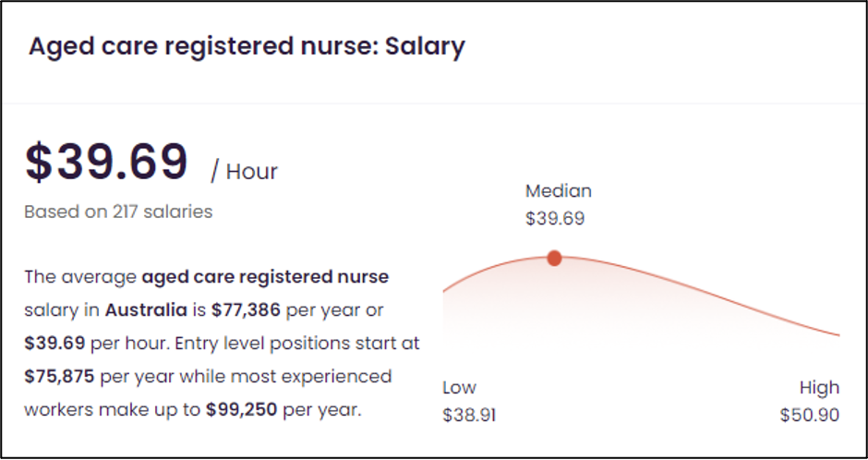
Task: Click the bold $39.69 in paragraph
Action: pos(54,344)
